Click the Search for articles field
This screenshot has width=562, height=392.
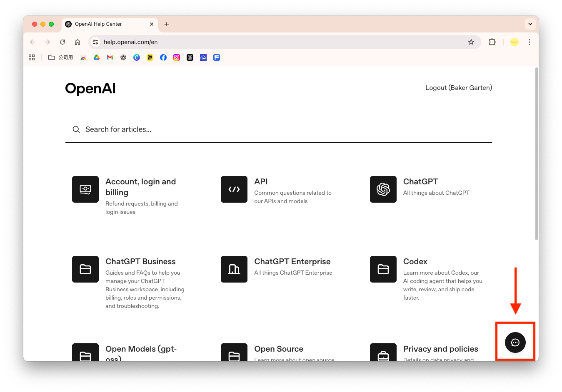[x=278, y=129]
